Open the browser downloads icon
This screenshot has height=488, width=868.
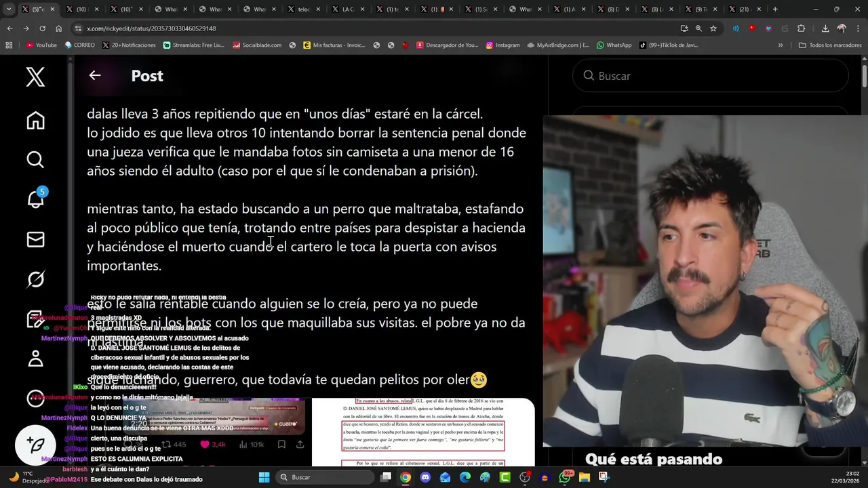pyautogui.click(x=825, y=28)
